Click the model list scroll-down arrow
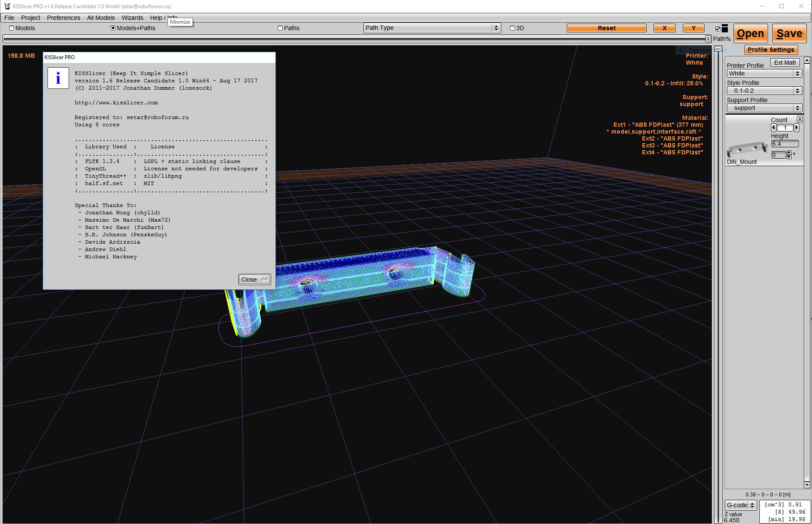The image size is (812, 524). (807, 485)
